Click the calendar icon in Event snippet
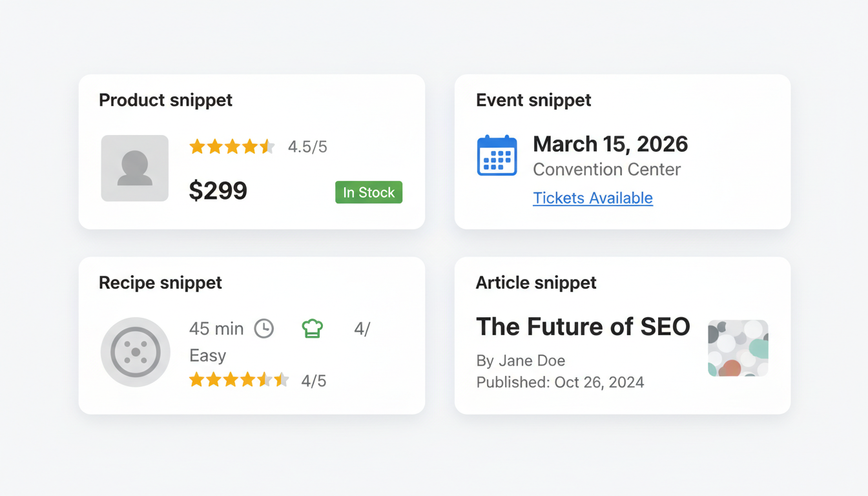The width and height of the screenshot is (868, 496). click(497, 155)
